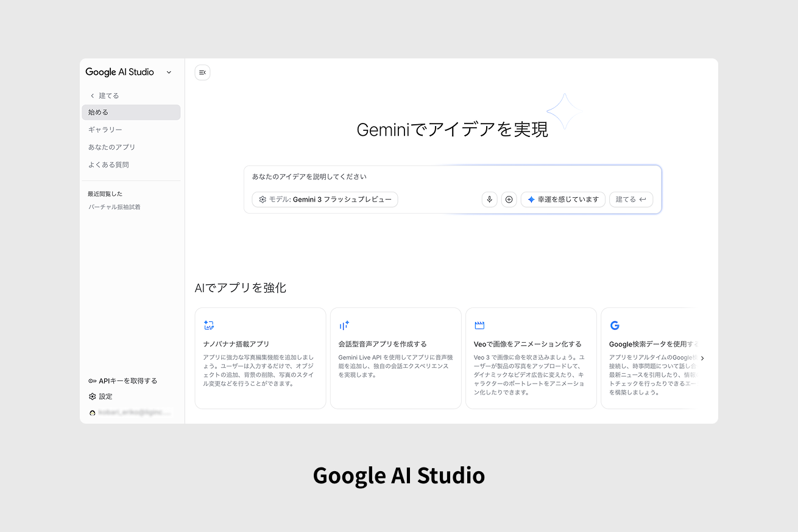Click the gear icon inside the model selector chip

(262, 199)
